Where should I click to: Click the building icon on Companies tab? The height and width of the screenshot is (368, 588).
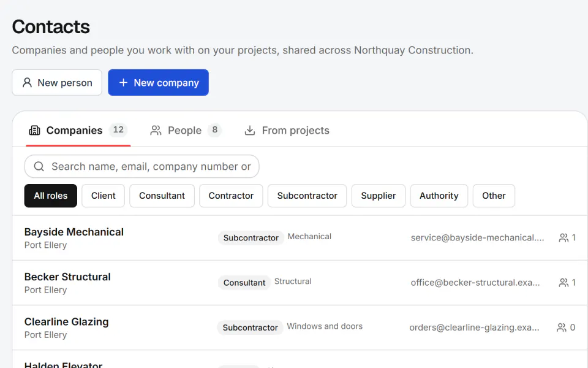[x=34, y=130]
